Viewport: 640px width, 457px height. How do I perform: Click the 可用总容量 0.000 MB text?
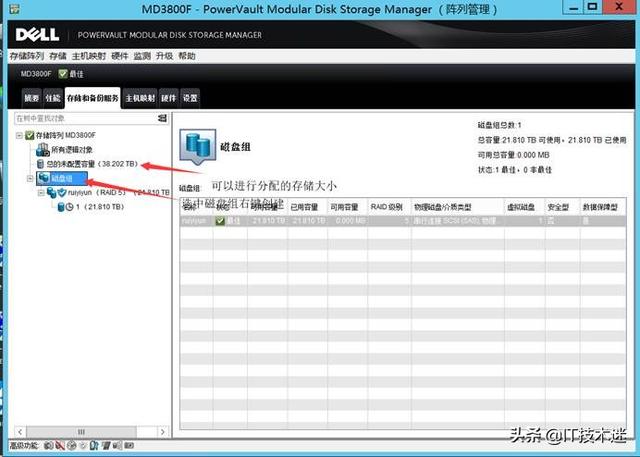click(x=514, y=155)
